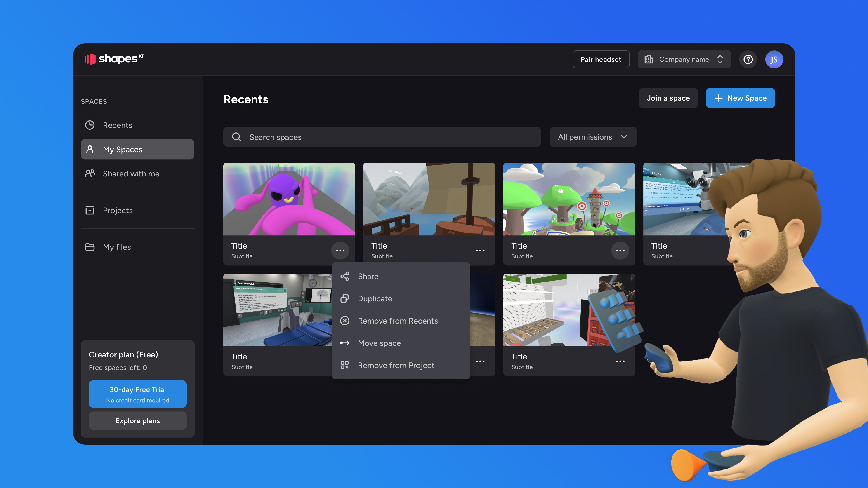Click the Shared with me people icon
The width and height of the screenshot is (868, 488).
point(90,174)
